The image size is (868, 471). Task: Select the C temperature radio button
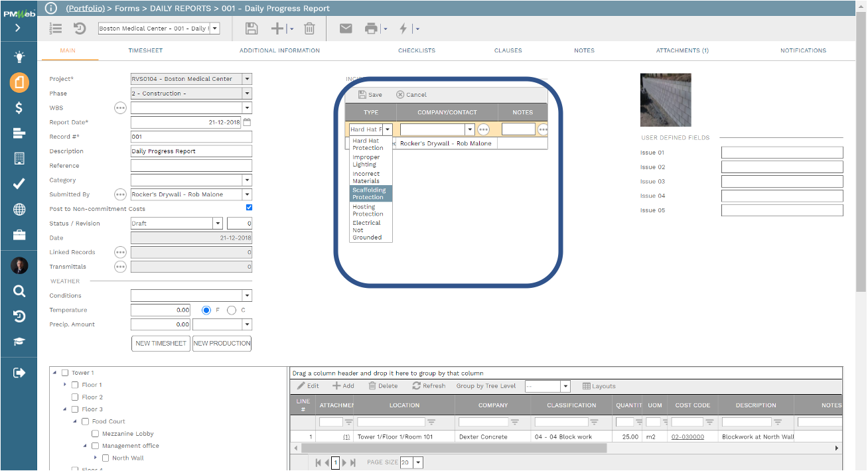tap(232, 310)
